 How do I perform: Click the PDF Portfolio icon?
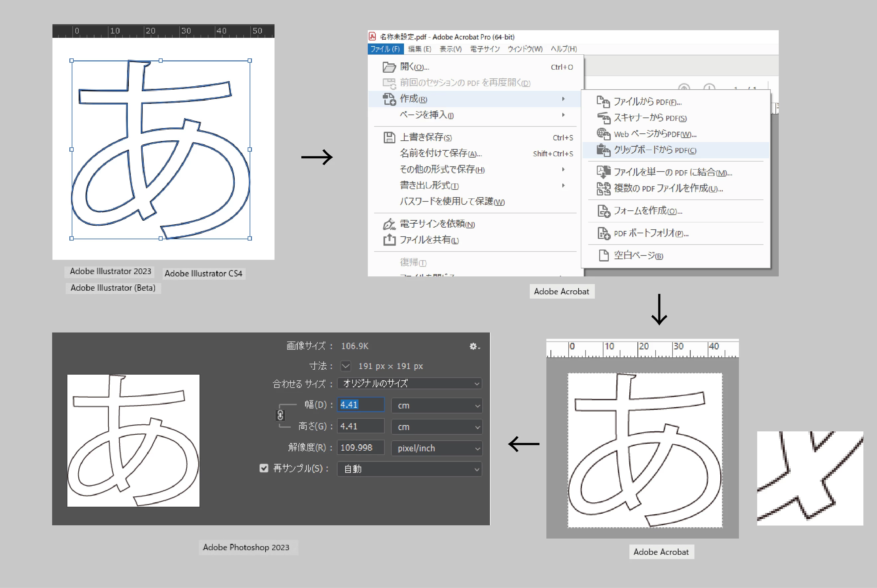603,233
